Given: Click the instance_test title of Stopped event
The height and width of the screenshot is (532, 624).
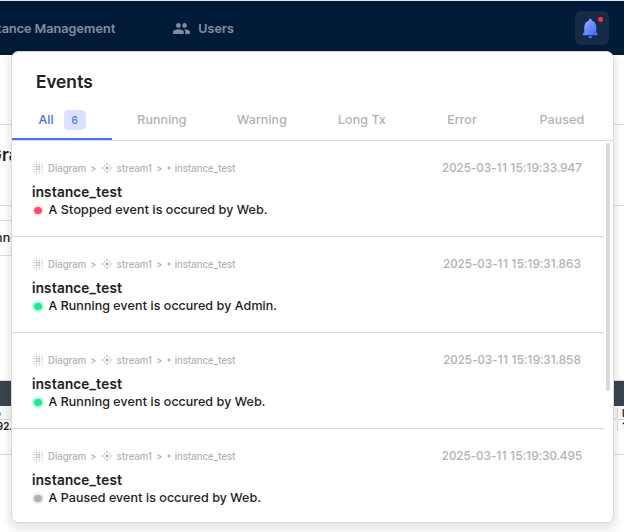Looking at the screenshot, I should [x=77, y=192].
